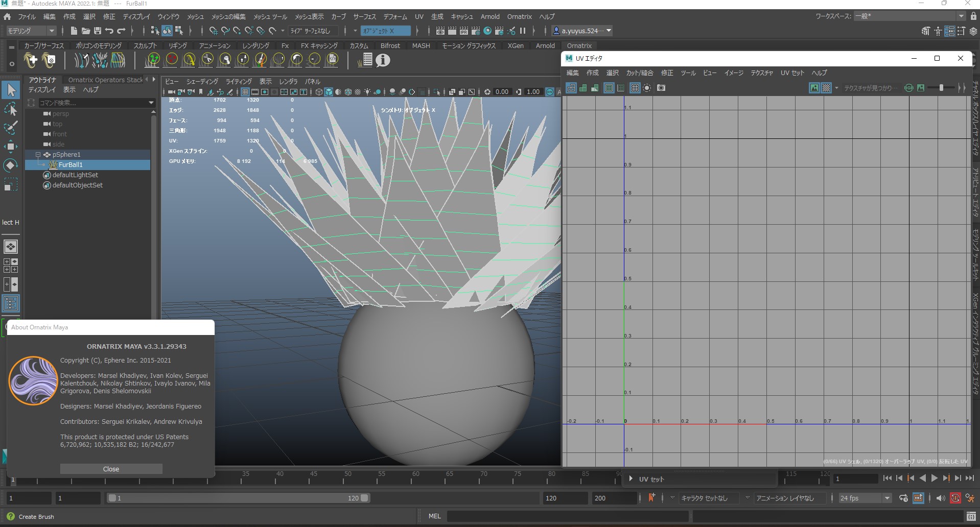Toggle viewport grid display icon

coord(245,92)
